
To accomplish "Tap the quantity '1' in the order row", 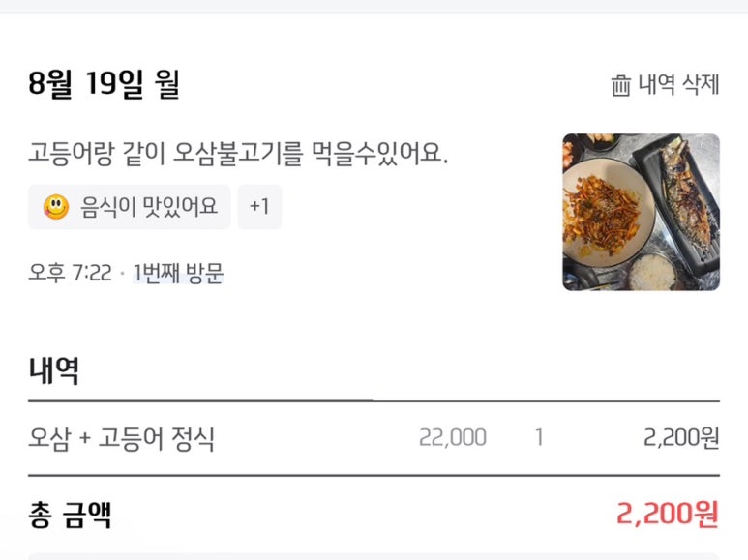I will coord(539,438).
